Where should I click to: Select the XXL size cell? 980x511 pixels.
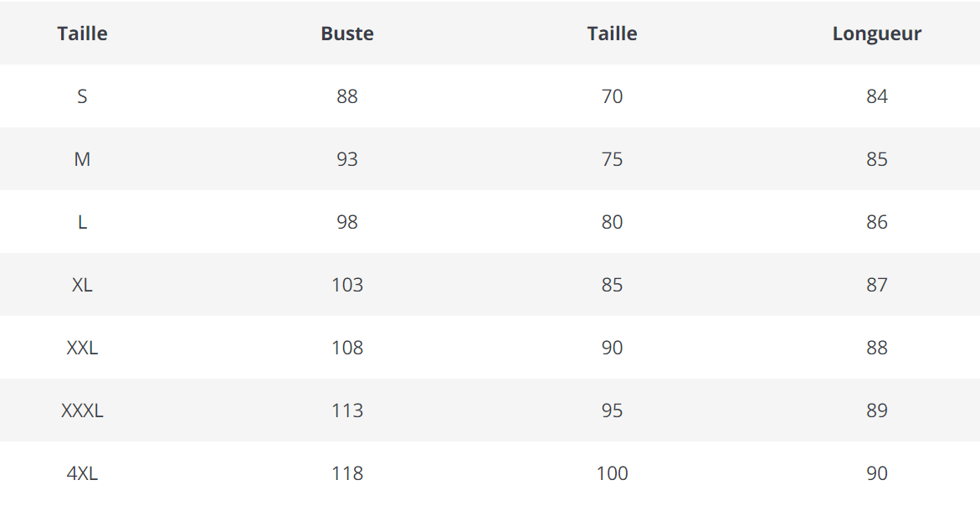coord(82,348)
